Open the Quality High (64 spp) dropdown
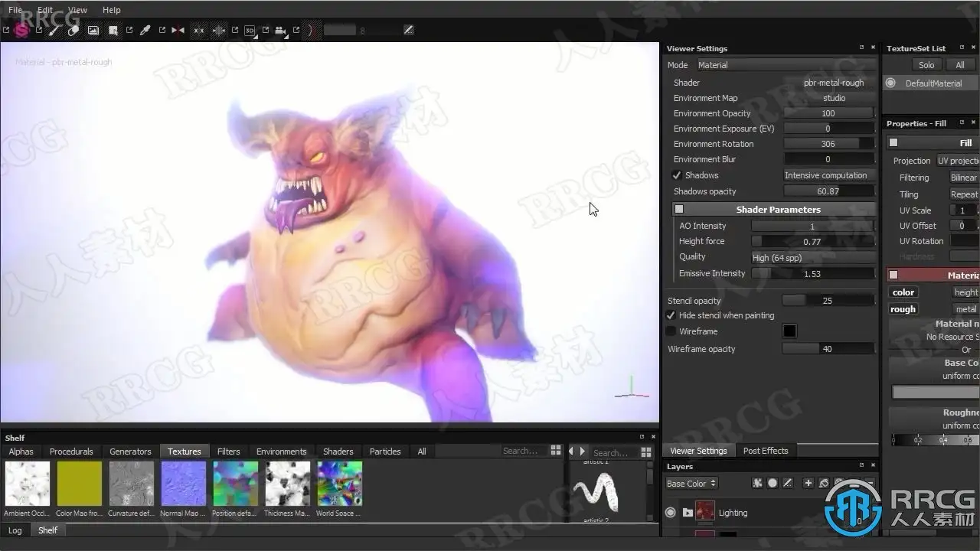The width and height of the screenshot is (980, 551). [812, 258]
